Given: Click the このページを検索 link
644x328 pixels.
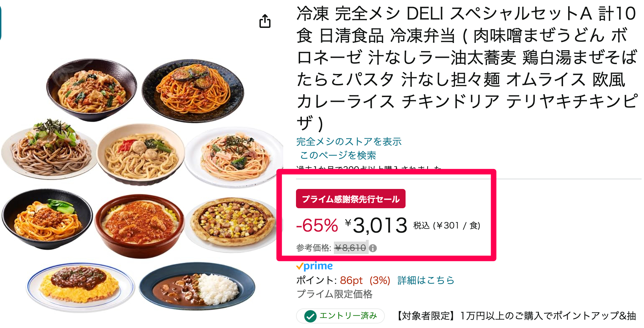Looking at the screenshot, I should click(338, 155).
